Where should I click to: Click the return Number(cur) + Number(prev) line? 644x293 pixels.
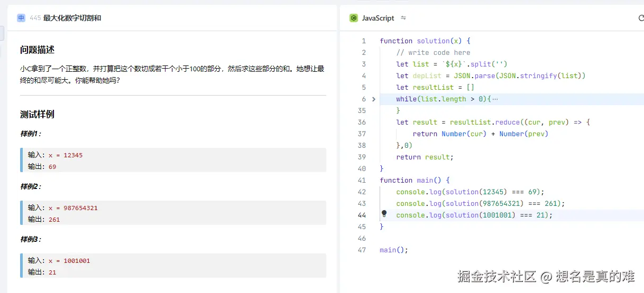coord(480,134)
